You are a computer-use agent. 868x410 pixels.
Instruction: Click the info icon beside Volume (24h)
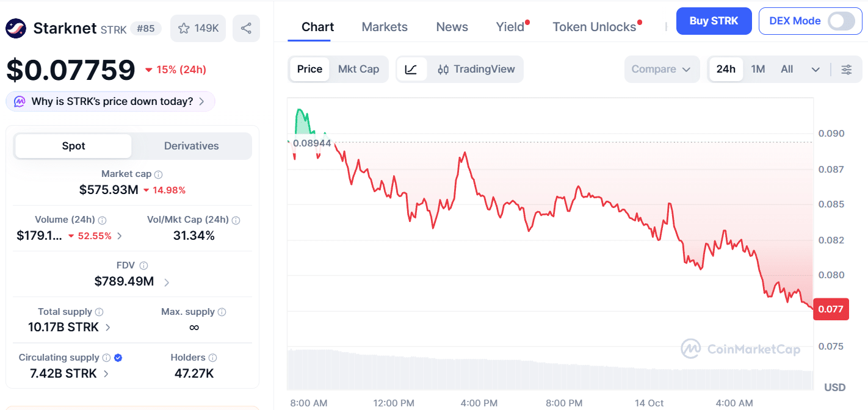tap(103, 220)
